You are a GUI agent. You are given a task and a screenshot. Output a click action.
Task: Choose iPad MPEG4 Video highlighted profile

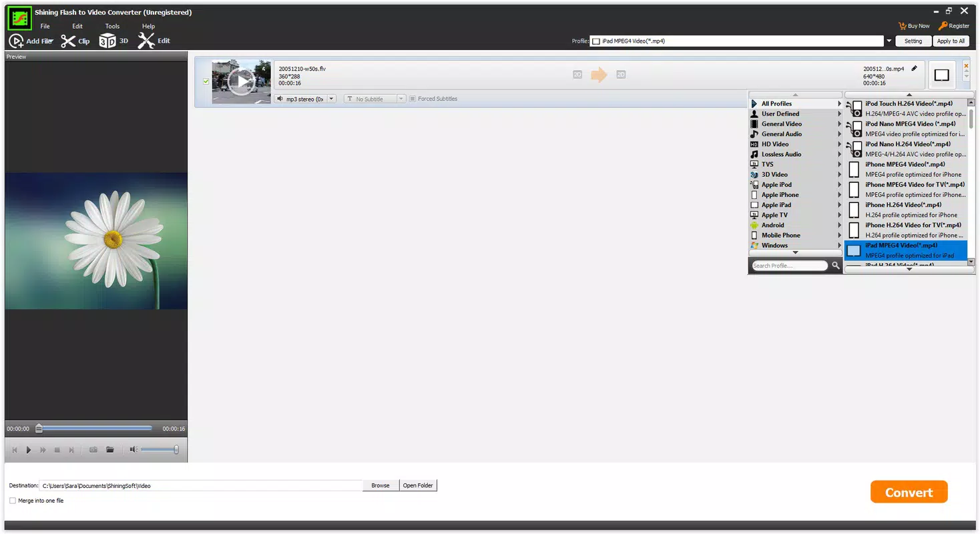coord(906,250)
